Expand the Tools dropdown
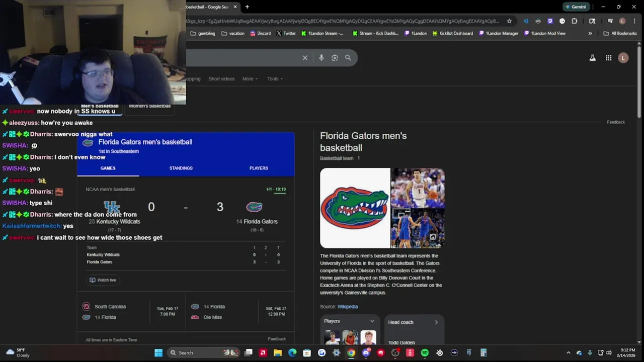This screenshot has height=362, width=644. click(x=275, y=79)
